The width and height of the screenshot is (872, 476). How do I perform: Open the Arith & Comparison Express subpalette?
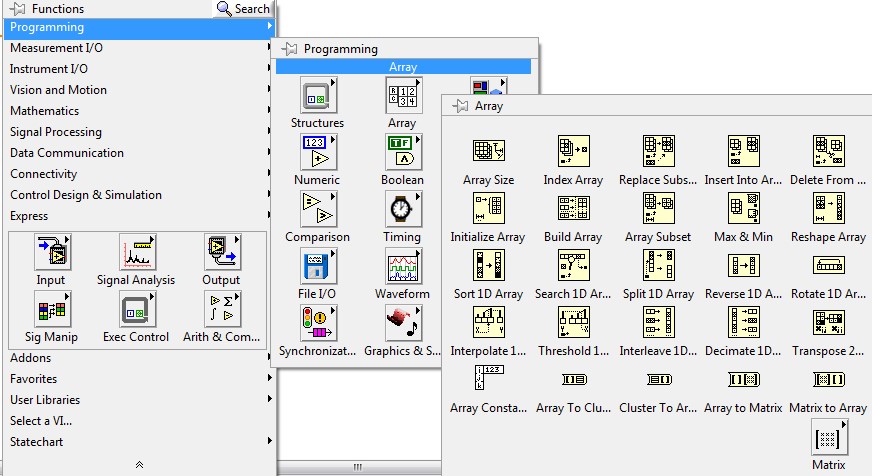[222, 309]
